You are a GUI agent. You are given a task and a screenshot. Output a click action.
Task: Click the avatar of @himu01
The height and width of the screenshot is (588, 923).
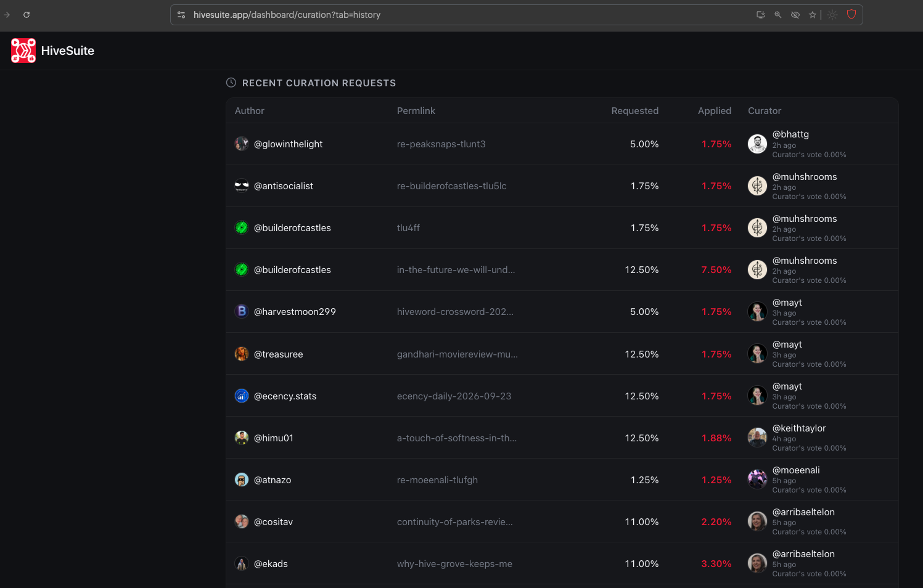pos(242,438)
